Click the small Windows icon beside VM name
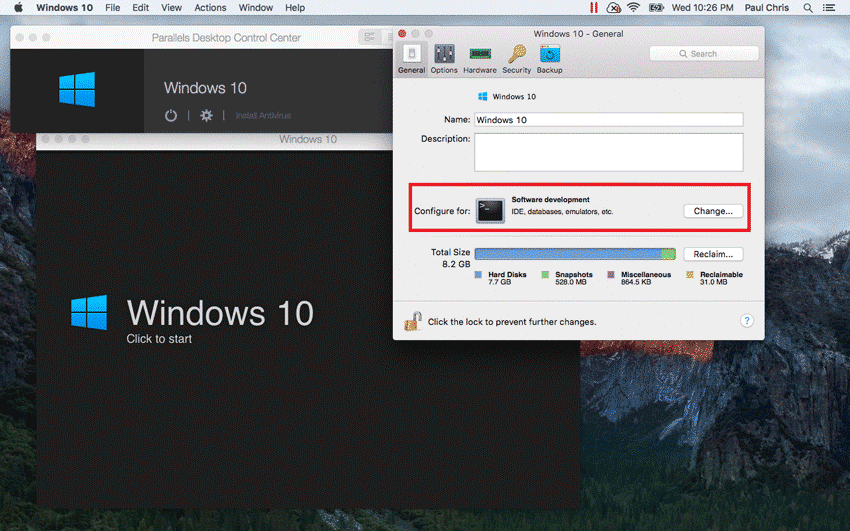This screenshot has height=531, width=850. click(x=482, y=96)
